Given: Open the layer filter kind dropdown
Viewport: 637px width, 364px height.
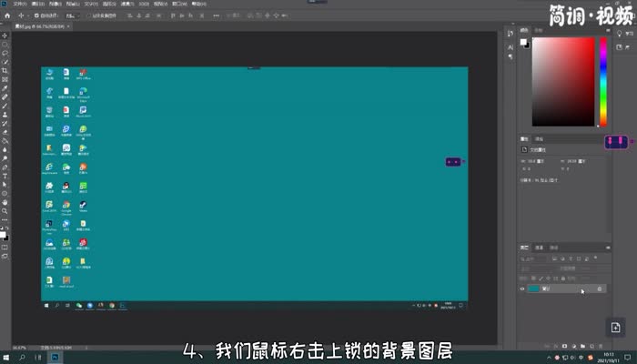Looking at the screenshot, I should click(x=533, y=258).
